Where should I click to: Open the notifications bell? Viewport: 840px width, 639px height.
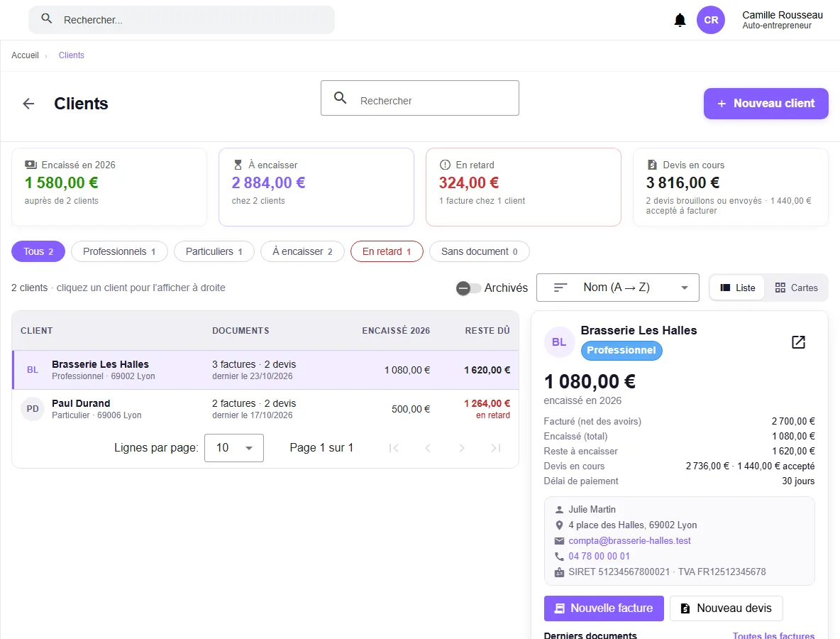click(x=680, y=21)
